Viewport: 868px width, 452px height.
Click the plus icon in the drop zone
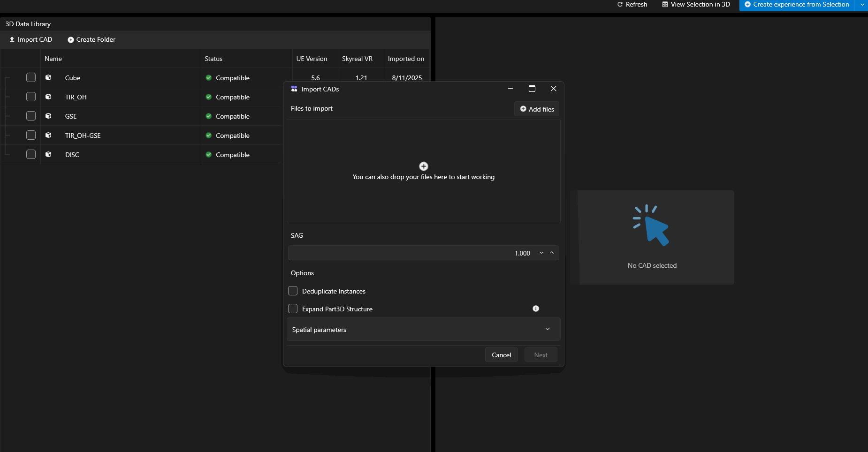423,166
